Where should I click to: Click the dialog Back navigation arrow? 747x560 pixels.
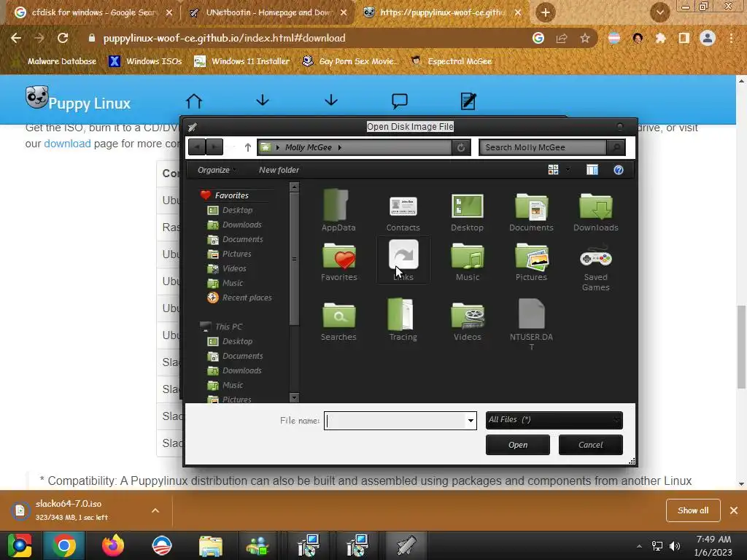(197, 147)
